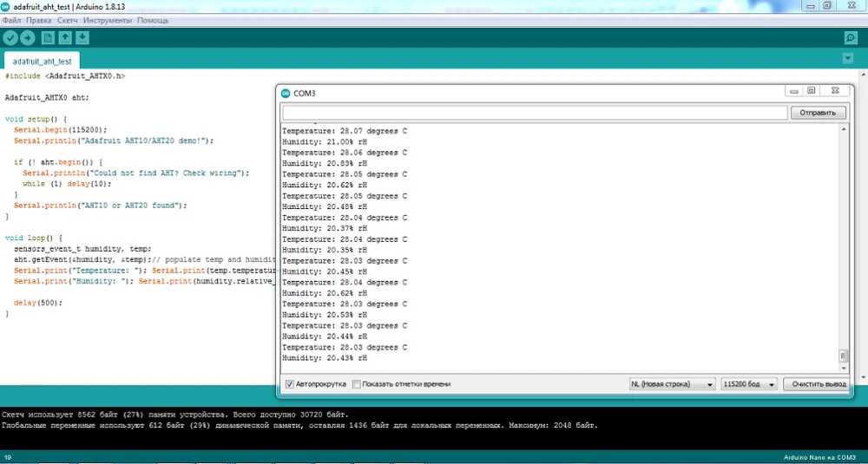868x464 pixels.
Task: Select the adafruit_aht_test tab
Action: (42, 62)
